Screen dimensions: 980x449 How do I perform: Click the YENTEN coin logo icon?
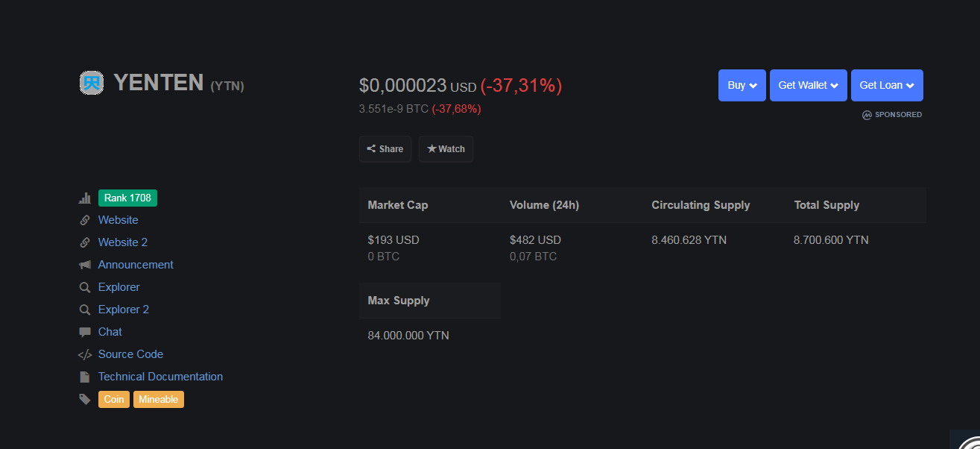coord(92,83)
